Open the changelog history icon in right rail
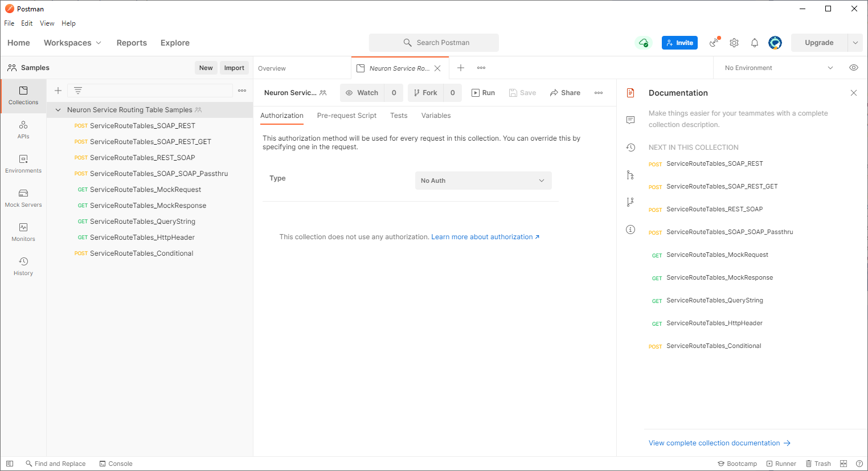This screenshot has width=868, height=471. [630, 148]
